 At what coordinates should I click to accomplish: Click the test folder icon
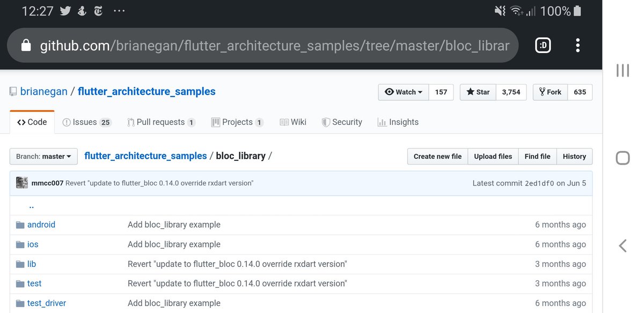pos(20,284)
